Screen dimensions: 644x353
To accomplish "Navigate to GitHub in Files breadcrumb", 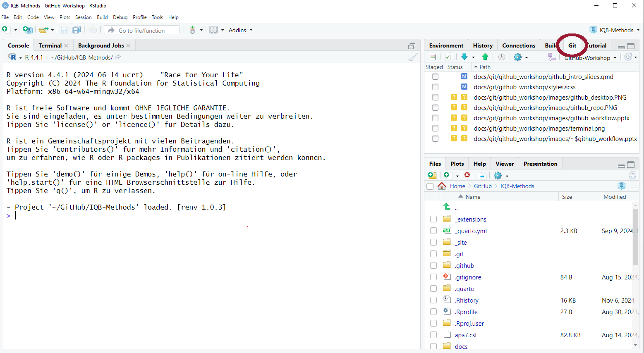I will [x=483, y=186].
